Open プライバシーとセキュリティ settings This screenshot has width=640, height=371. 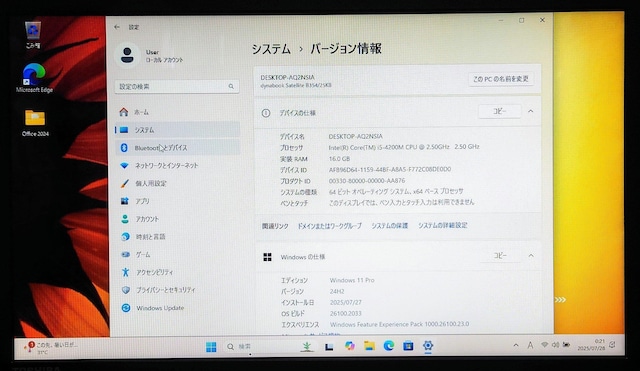177,290
